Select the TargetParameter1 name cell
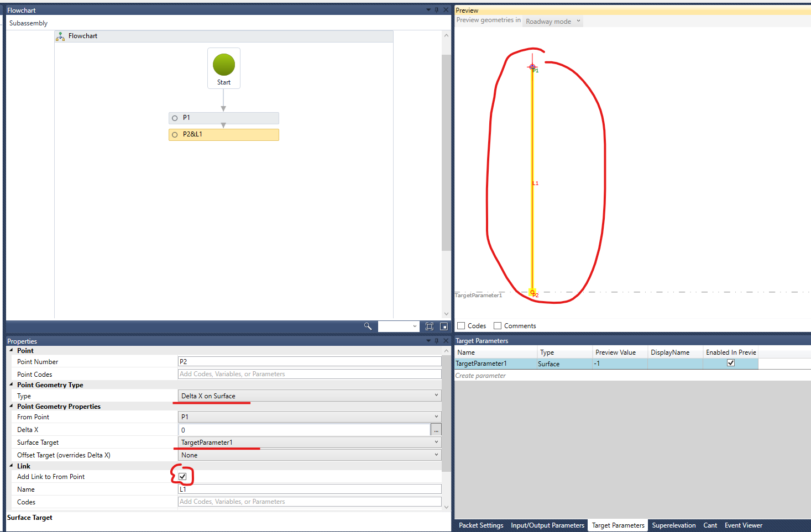Viewport: 811px width, 532px height. click(x=495, y=364)
